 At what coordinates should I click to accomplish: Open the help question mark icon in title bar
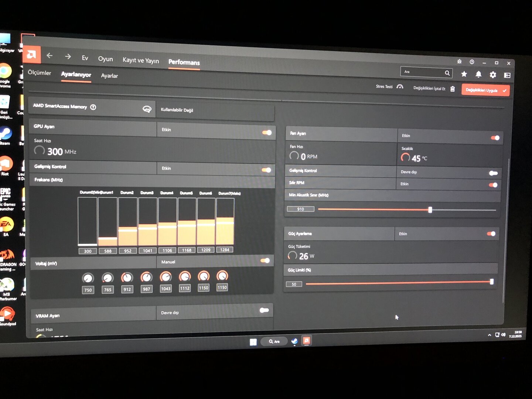(x=472, y=62)
